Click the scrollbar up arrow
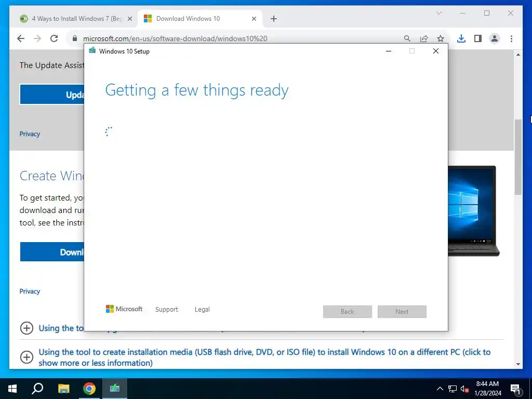Image resolution: width=532 pixels, height=399 pixels. coord(518,55)
